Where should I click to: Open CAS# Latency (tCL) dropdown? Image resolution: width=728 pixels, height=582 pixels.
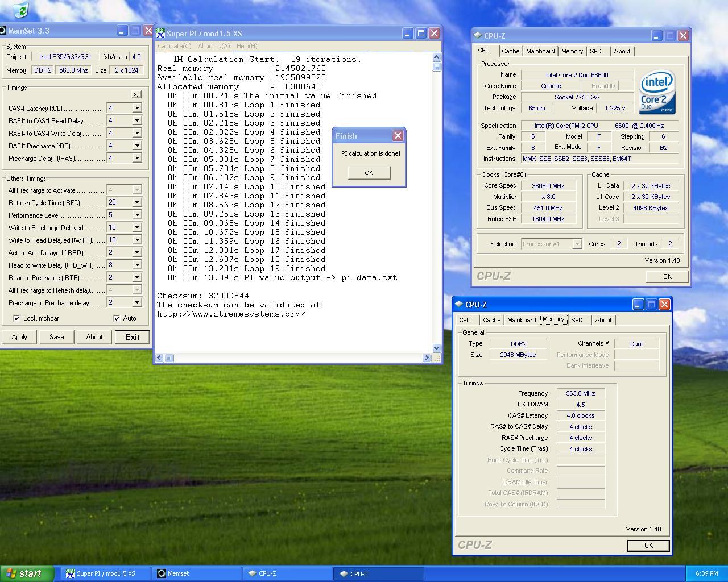pyautogui.click(x=137, y=108)
